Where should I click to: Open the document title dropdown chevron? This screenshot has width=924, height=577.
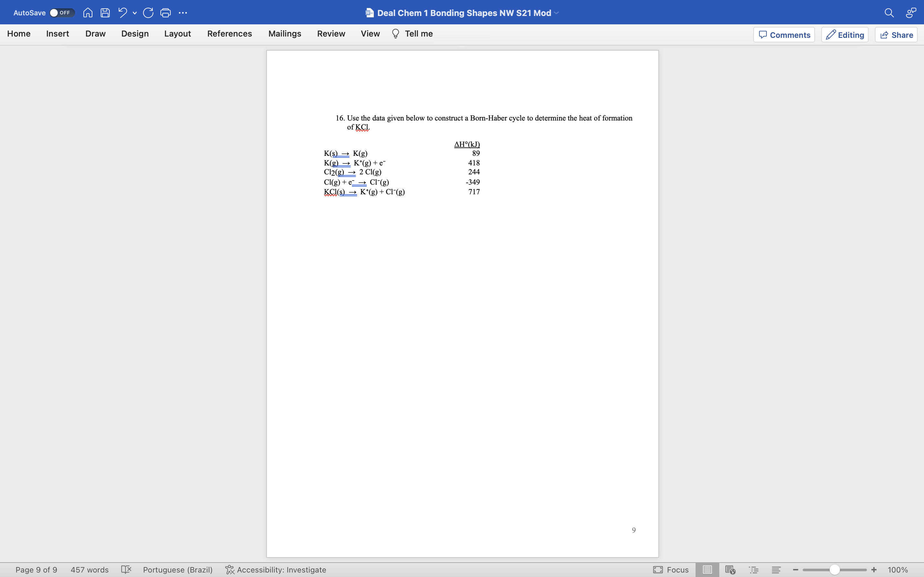point(557,13)
